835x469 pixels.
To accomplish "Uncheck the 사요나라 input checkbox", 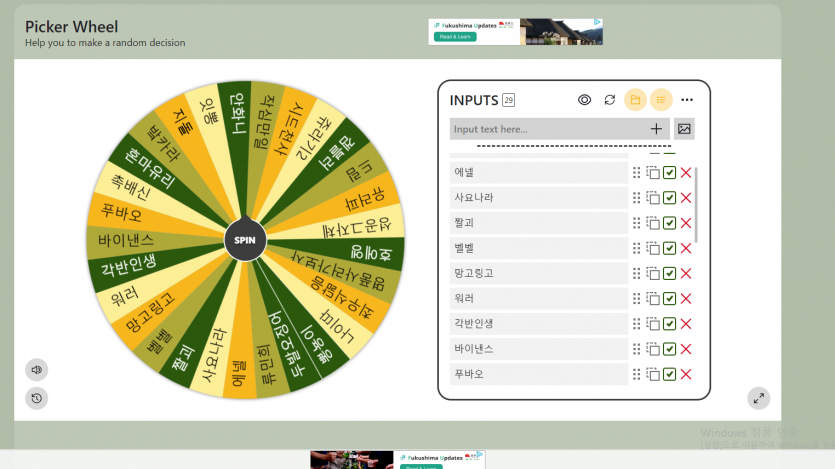I will coord(669,198).
